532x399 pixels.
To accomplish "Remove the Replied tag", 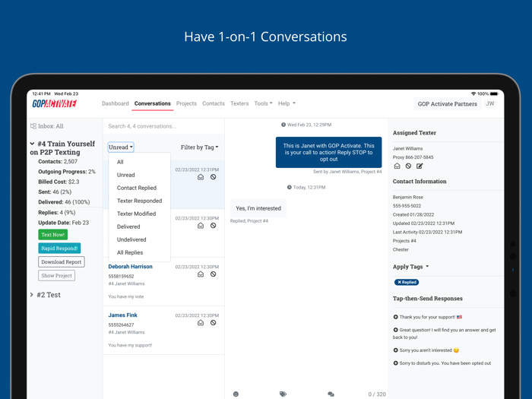I will point(399,282).
